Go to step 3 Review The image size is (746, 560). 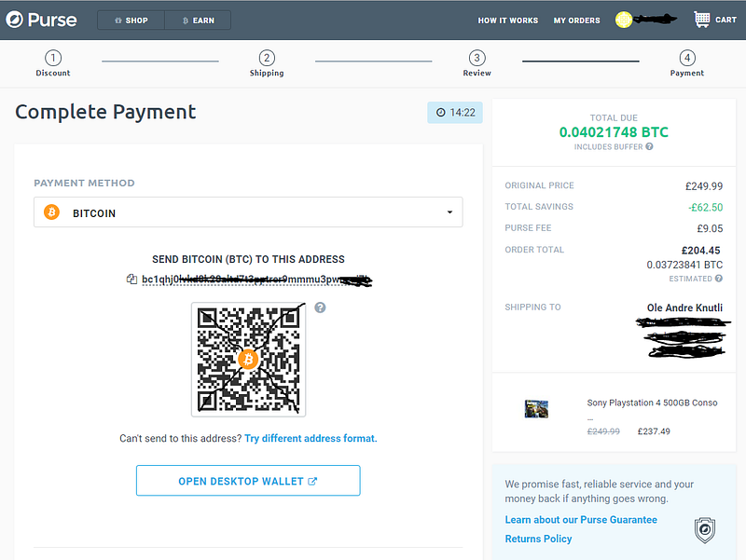coord(477,63)
